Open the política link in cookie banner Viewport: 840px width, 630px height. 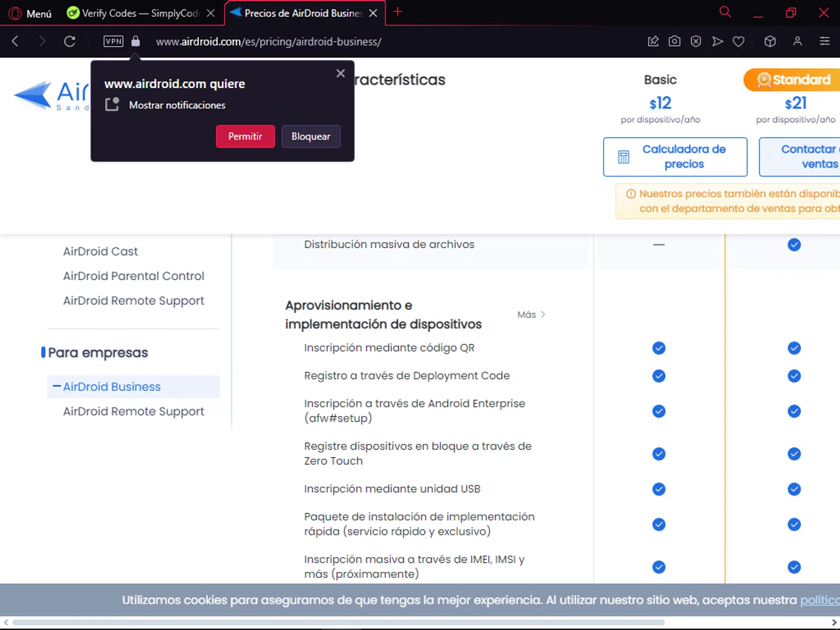pos(820,600)
